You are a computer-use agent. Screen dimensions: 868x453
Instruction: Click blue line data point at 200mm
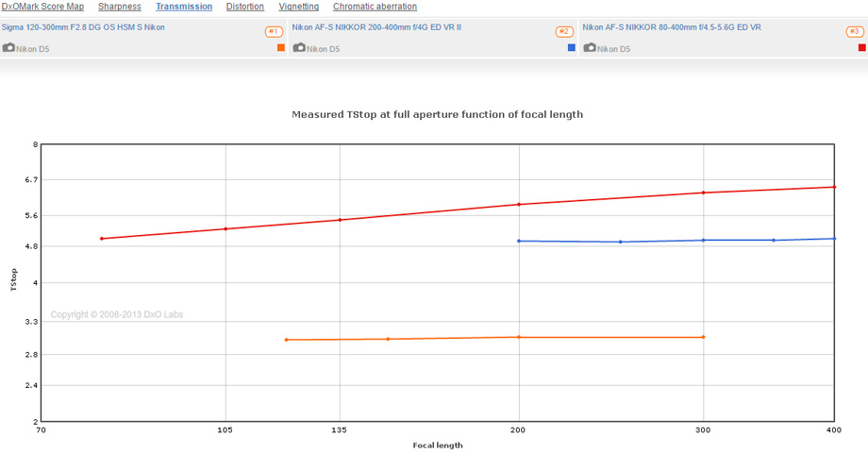[519, 241]
